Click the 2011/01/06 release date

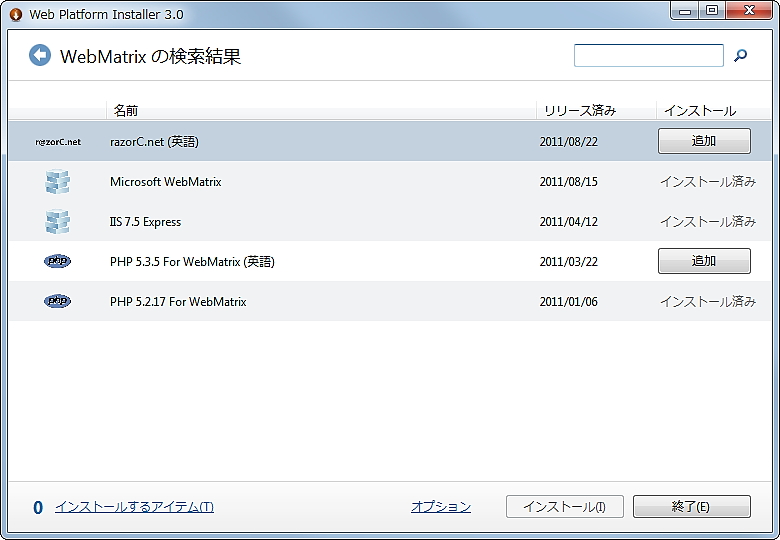pos(569,302)
